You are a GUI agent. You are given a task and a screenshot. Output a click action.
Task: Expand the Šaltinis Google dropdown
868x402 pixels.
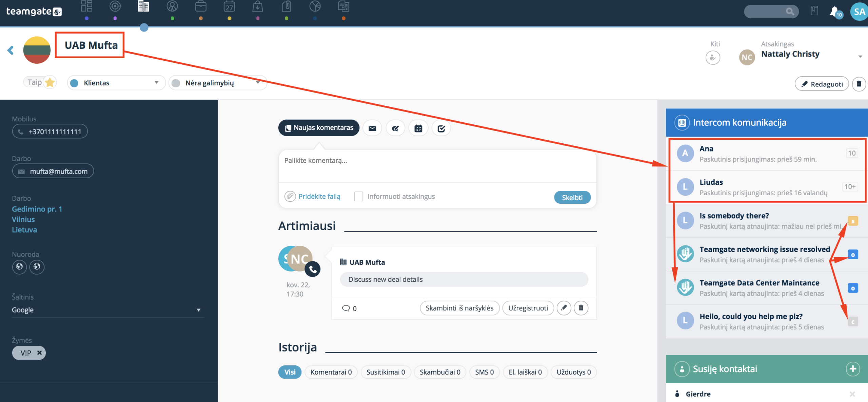point(107,310)
